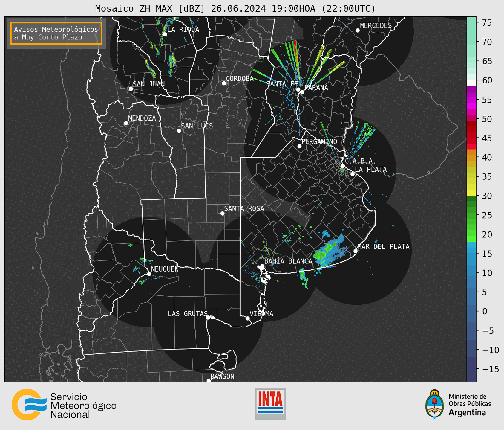Select the Mar del Plata city marker
Screen dimensions: 504x430
[355, 251]
